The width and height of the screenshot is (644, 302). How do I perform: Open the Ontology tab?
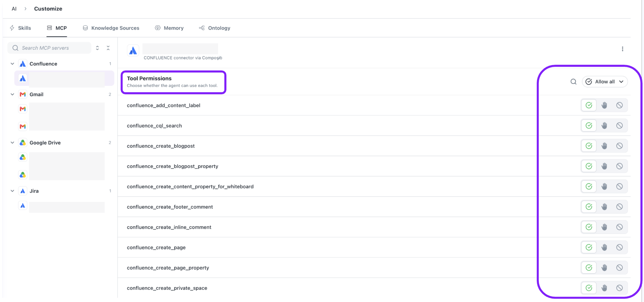coord(214,28)
